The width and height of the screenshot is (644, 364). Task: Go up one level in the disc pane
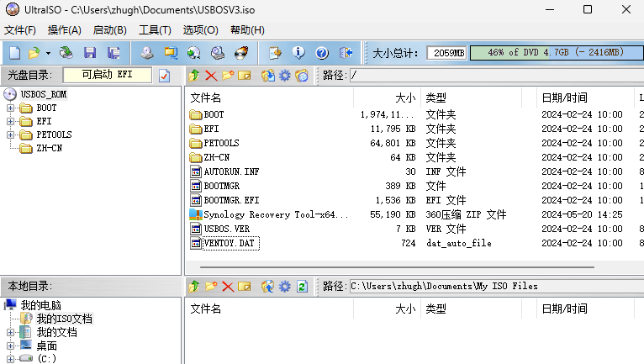194,75
